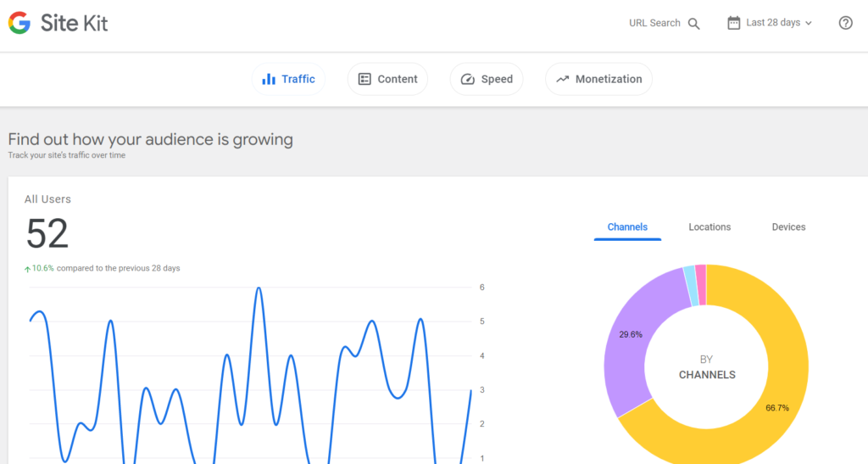Click the highest peak on users line chart

(x=259, y=288)
